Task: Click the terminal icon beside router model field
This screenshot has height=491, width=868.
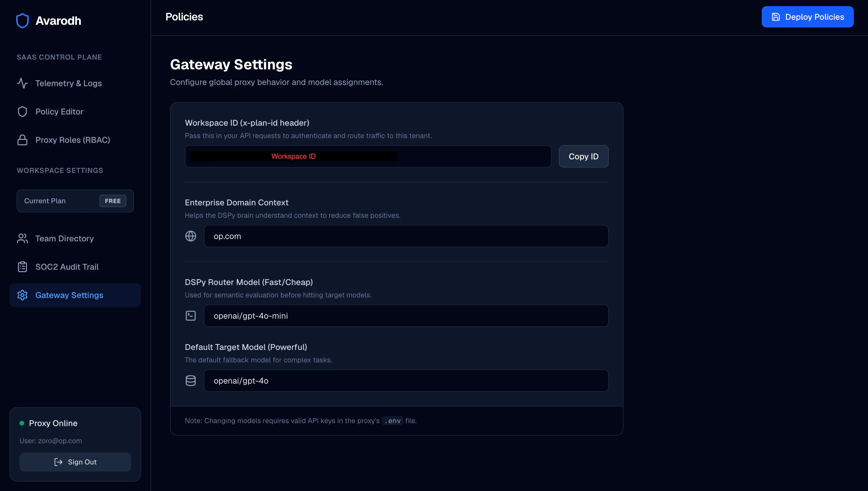Action: click(191, 316)
